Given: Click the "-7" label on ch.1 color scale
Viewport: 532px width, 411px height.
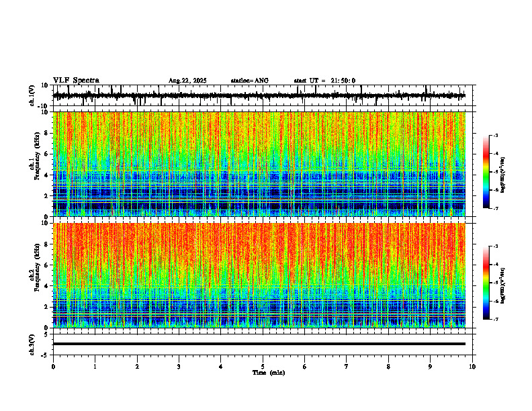Looking at the screenshot, I should (495, 208).
